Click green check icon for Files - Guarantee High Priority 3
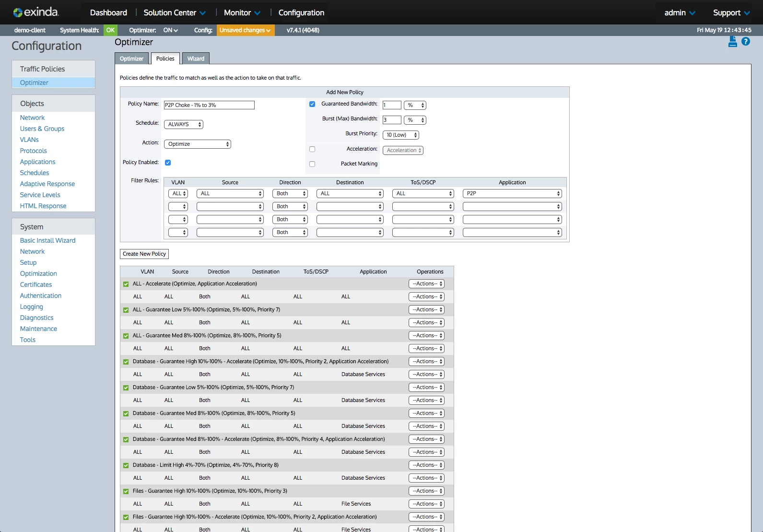The height and width of the screenshot is (532, 763). coord(126,491)
